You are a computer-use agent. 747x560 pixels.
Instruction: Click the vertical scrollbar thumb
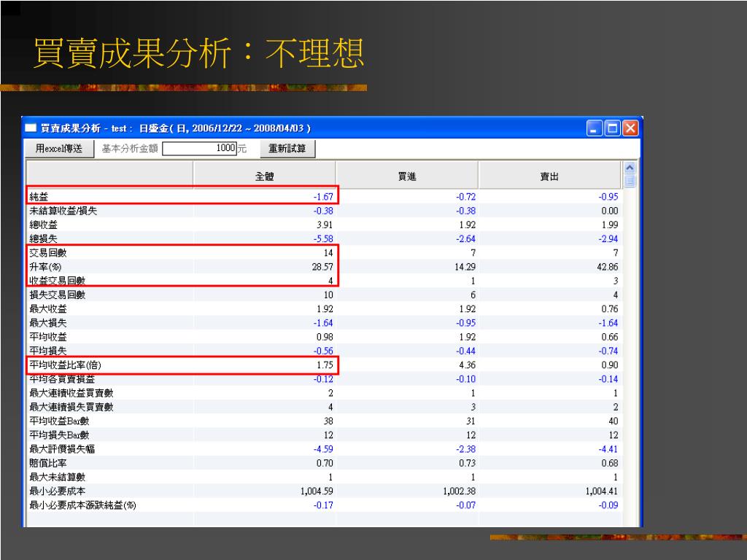630,181
